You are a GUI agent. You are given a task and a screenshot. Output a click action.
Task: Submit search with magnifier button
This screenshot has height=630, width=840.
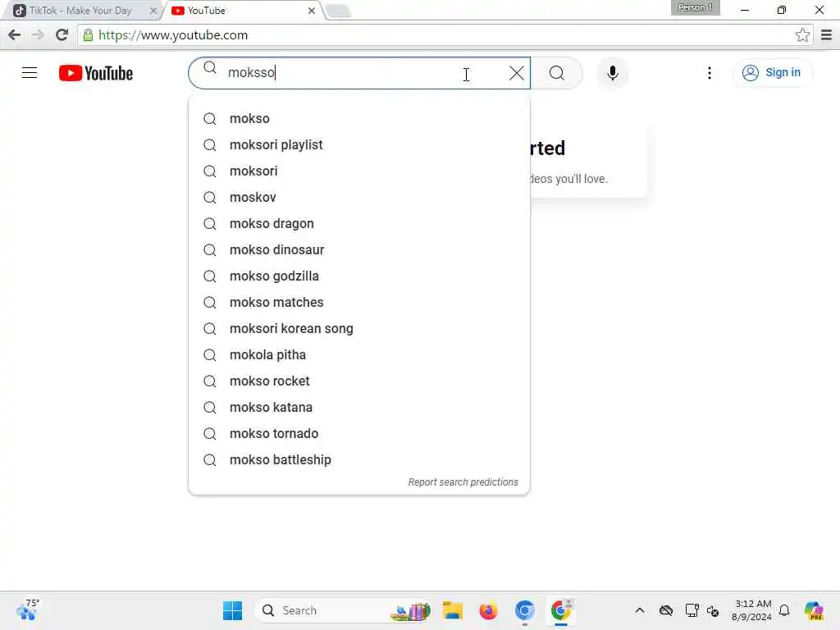click(557, 73)
